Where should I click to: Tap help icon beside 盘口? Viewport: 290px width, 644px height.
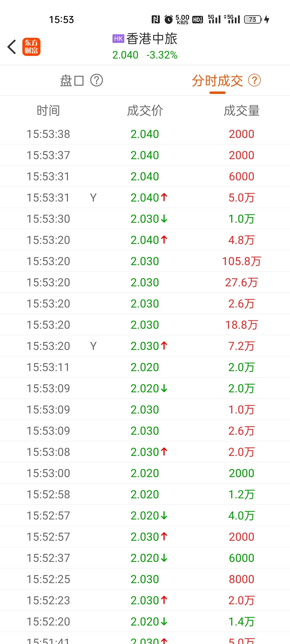[96, 80]
